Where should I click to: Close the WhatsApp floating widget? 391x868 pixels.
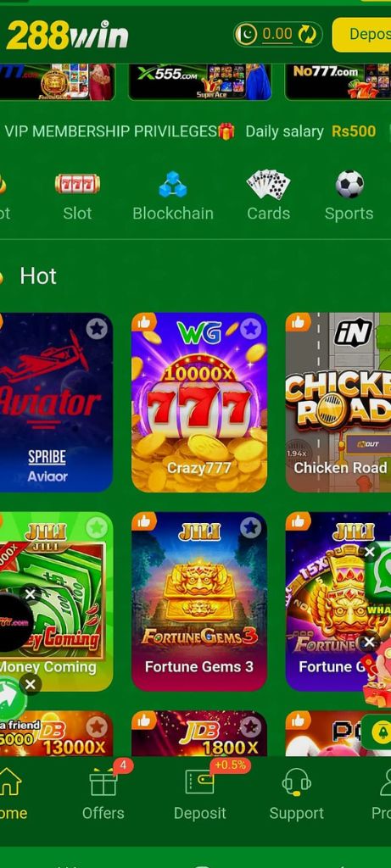(370, 552)
